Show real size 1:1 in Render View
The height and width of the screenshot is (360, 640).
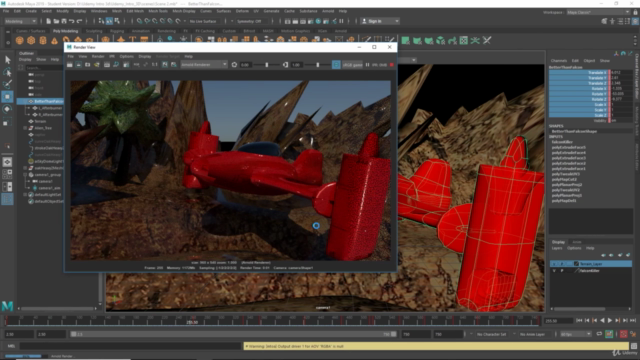point(155,65)
